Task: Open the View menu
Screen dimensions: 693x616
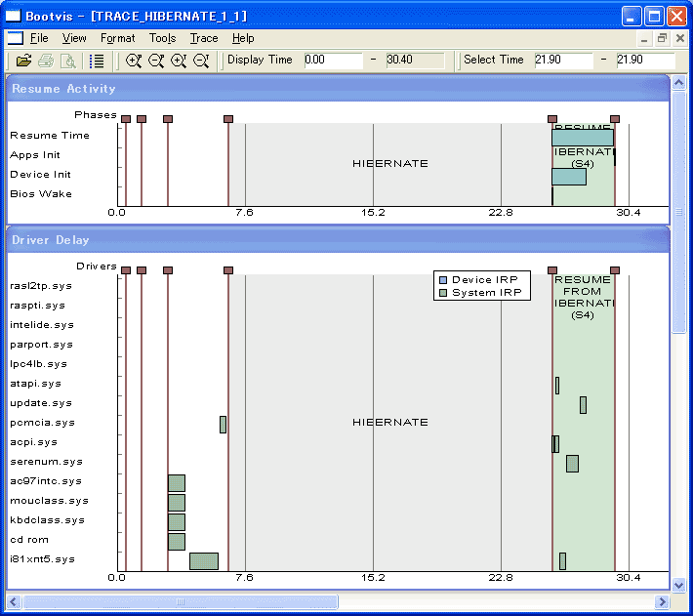Action: point(74,38)
